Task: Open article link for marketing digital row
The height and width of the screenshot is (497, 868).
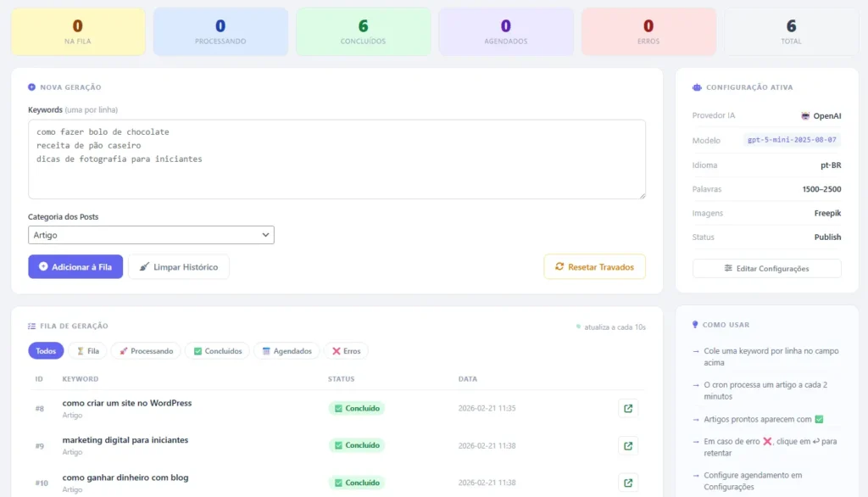Action: click(628, 445)
